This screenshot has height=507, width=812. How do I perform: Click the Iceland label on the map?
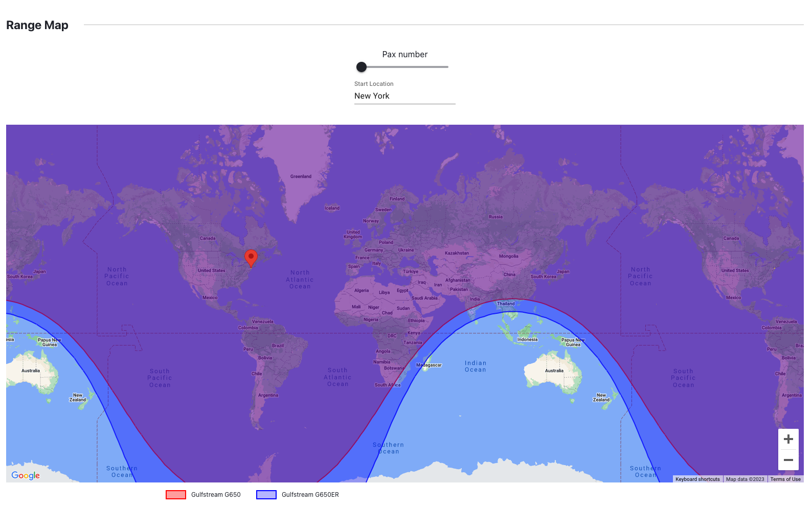332,208
